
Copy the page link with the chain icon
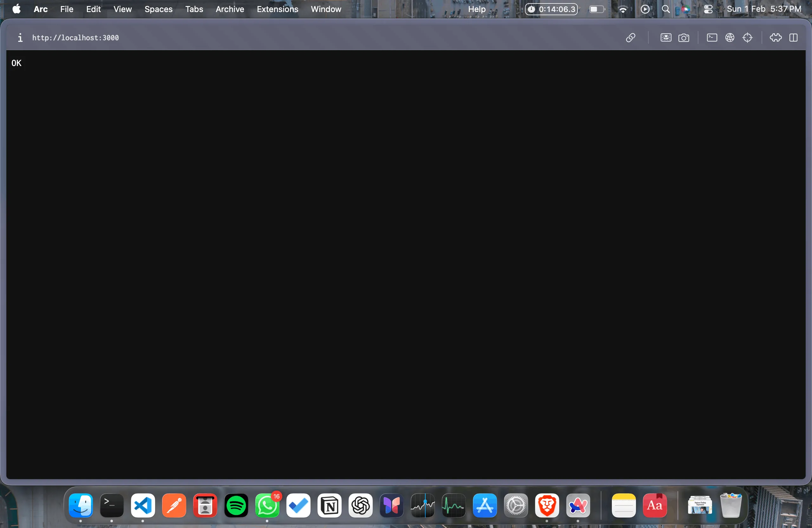[630, 37]
